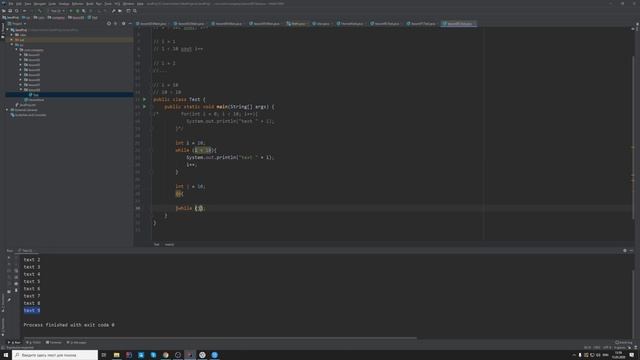Open Run panel gear settings
Viewport: 640px width, 360px height.
click(x=624, y=250)
